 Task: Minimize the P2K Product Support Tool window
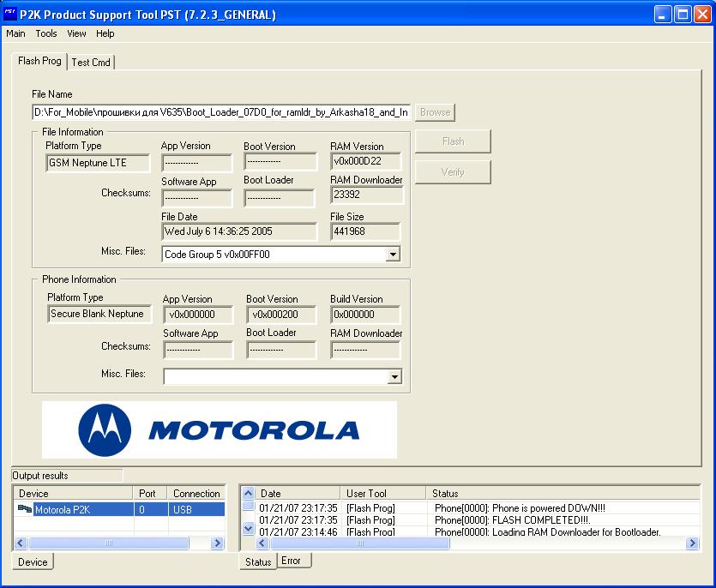pyautogui.click(x=663, y=15)
